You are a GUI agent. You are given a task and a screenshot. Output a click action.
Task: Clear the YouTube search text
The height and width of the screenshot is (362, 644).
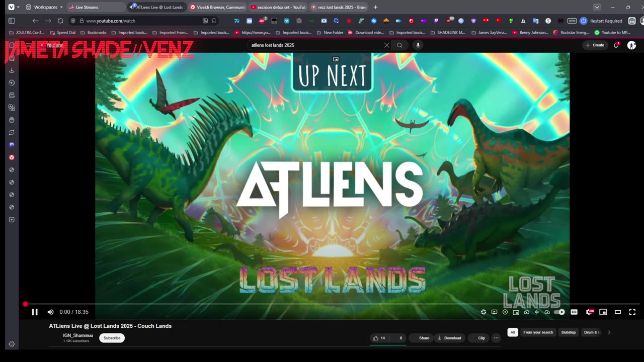(x=387, y=45)
